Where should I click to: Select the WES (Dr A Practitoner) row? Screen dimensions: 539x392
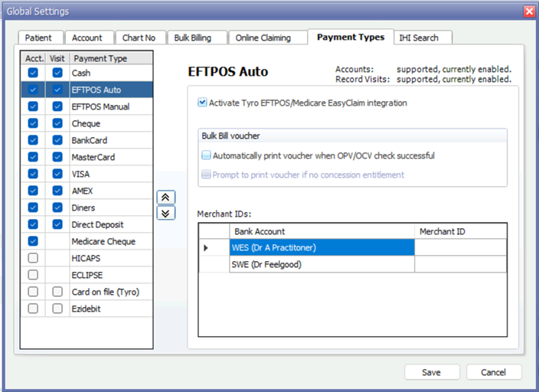point(322,247)
